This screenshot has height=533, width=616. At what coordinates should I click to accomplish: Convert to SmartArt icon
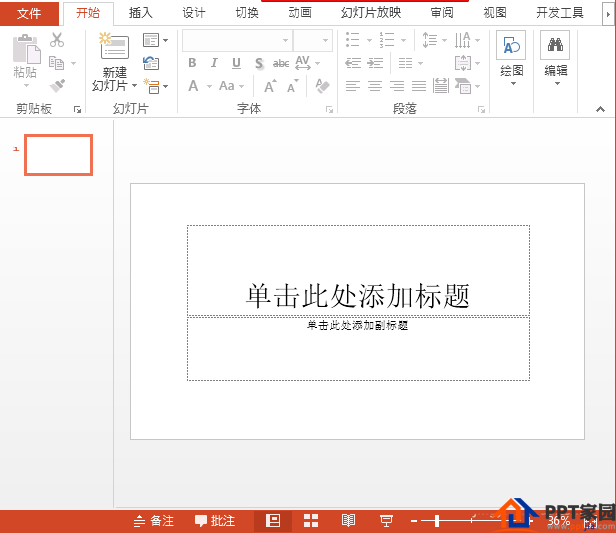point(467,86)
